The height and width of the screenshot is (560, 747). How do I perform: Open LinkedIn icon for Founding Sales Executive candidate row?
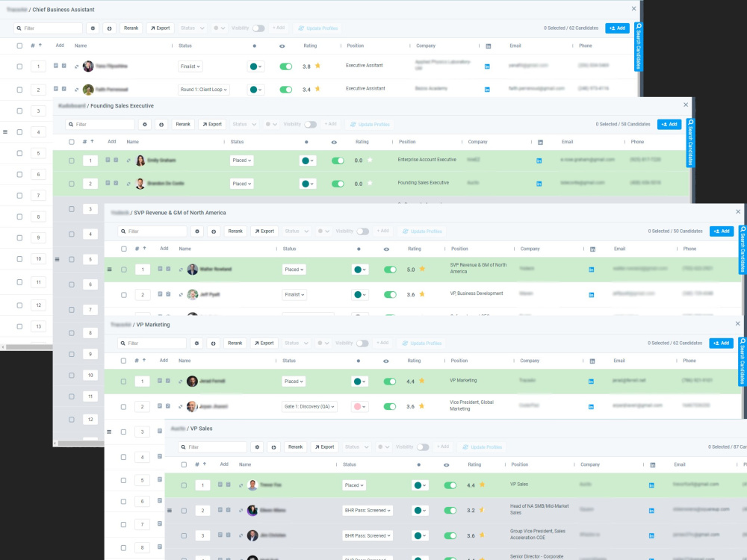click(539, 184)
